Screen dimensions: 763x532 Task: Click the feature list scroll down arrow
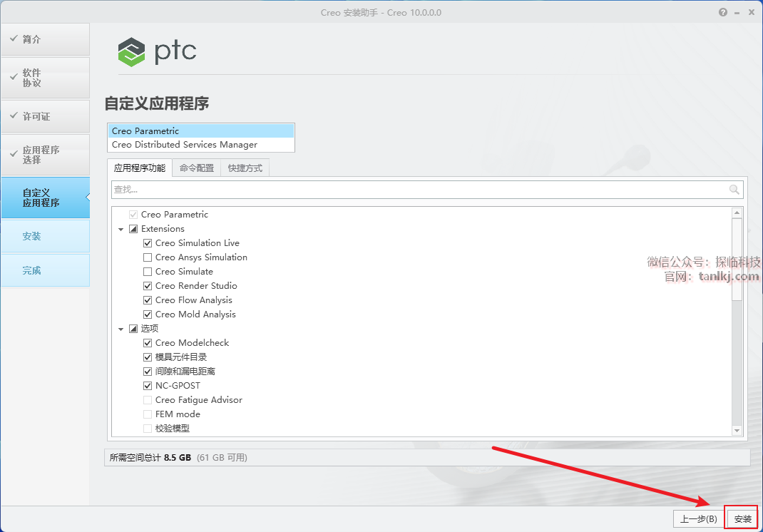tap(737, 430)
